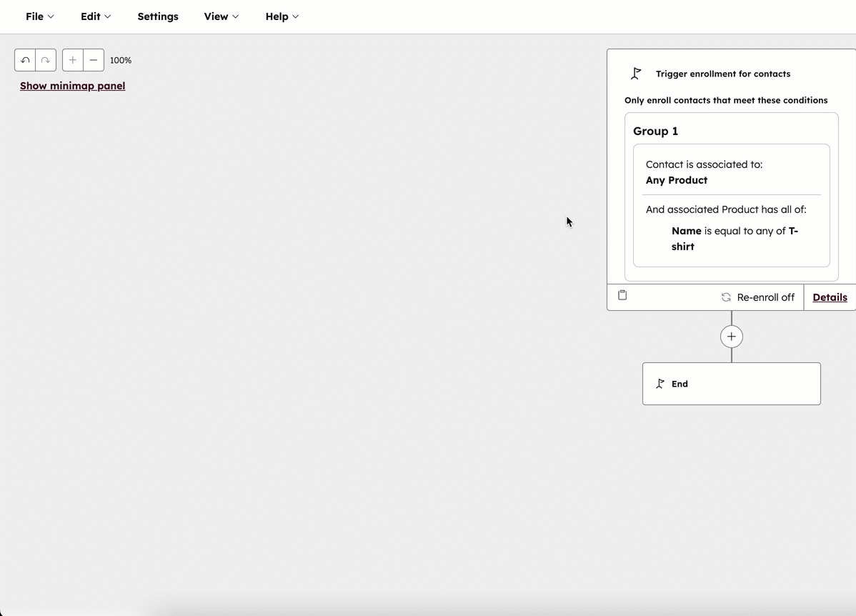Open Settings from the menu bar
The image size is (856, 616).
[x=158, y=16]
